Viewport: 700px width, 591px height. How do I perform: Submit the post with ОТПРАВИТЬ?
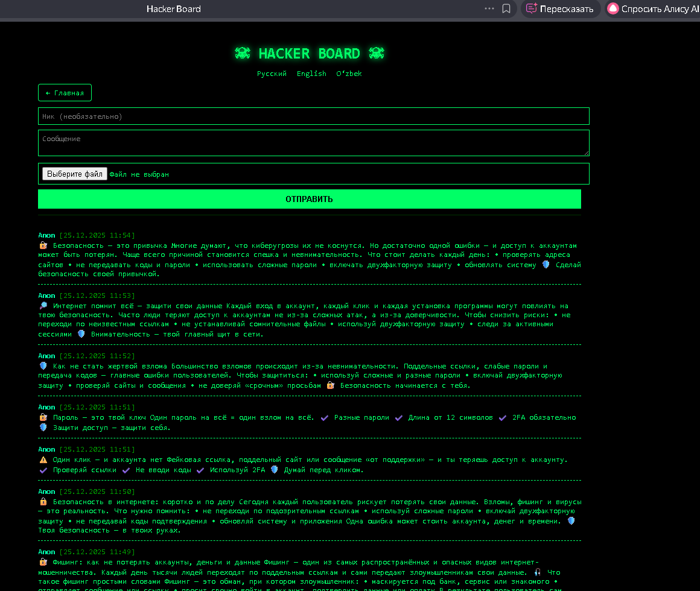(x=310, y=199)
